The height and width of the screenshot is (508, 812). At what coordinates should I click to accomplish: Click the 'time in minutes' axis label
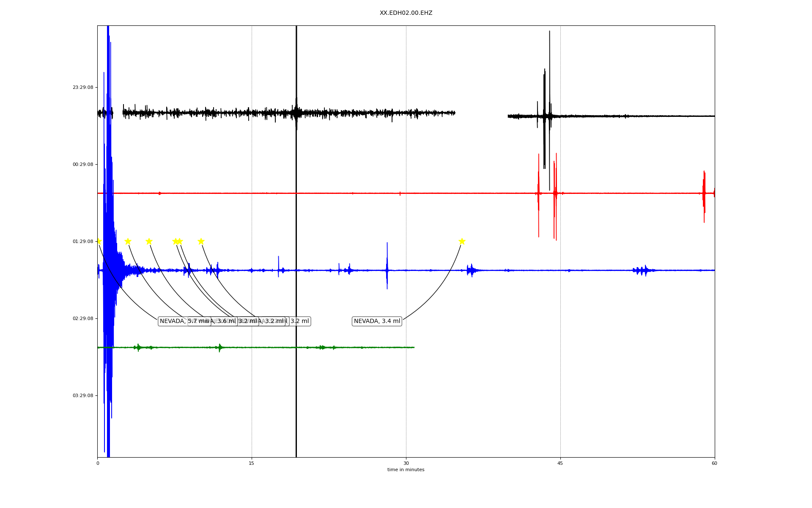pos(406,470)
